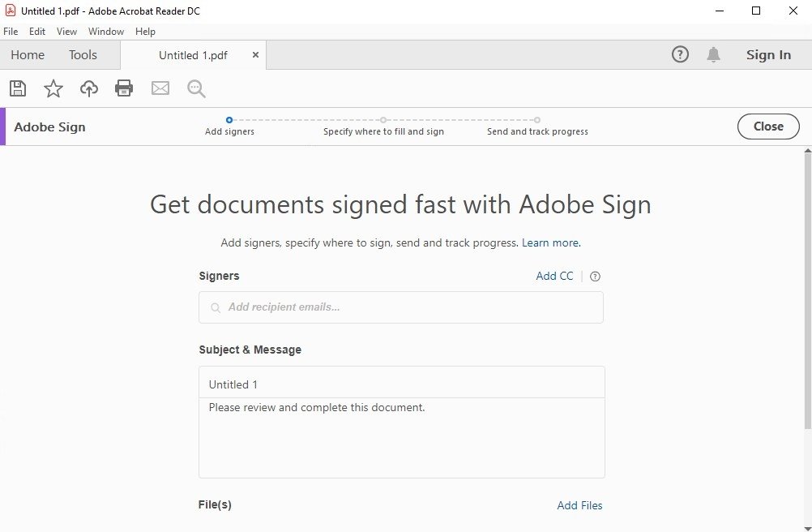Screen dimensions: 812x532
Task: Select the Add signers step marker
Action: coord(229,120)
